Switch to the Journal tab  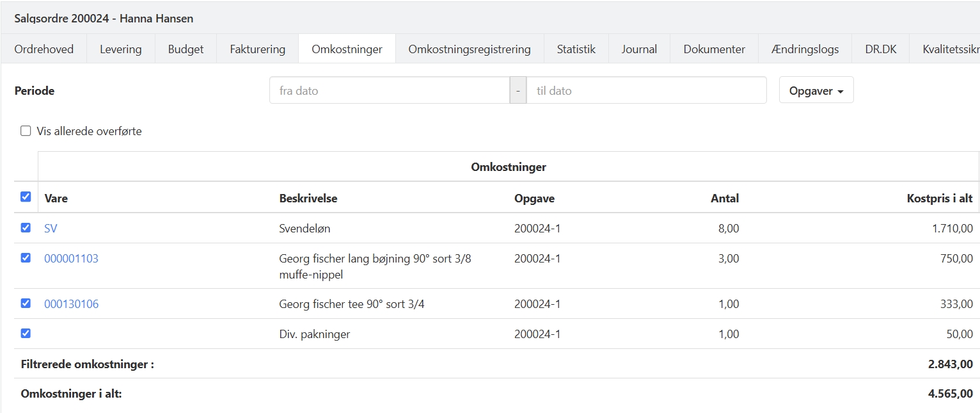(639, 49)
